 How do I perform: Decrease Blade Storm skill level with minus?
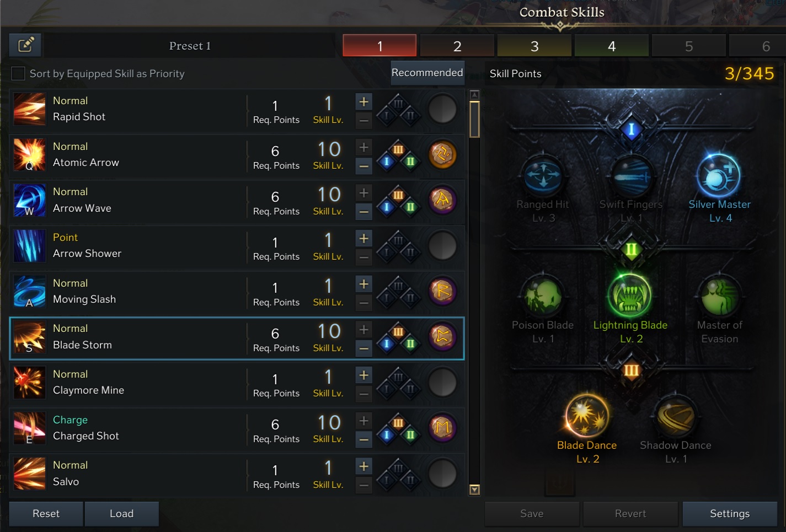click(x=363, y=348)
